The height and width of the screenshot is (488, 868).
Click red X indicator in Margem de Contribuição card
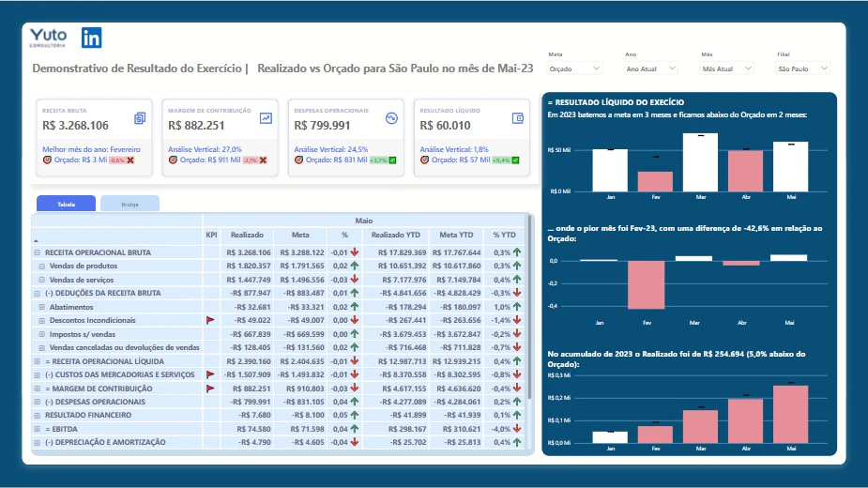[263, 160]
